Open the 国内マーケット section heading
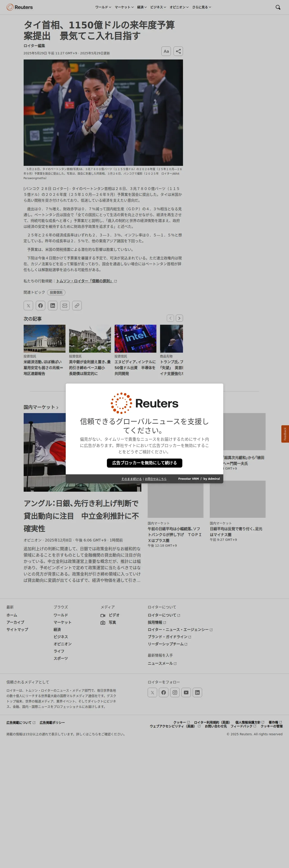This screenshot has height=868, width=289. pos(41,407)
